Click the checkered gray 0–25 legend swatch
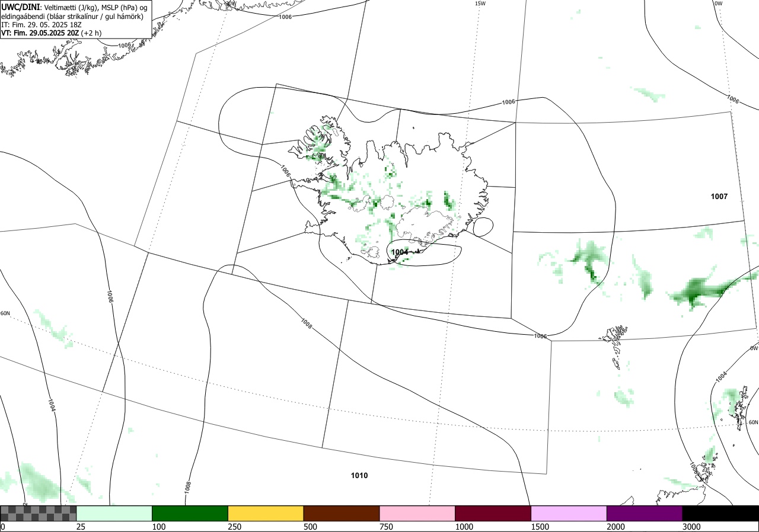This screenshot has height=532, width=759. [x=39, y=513]
